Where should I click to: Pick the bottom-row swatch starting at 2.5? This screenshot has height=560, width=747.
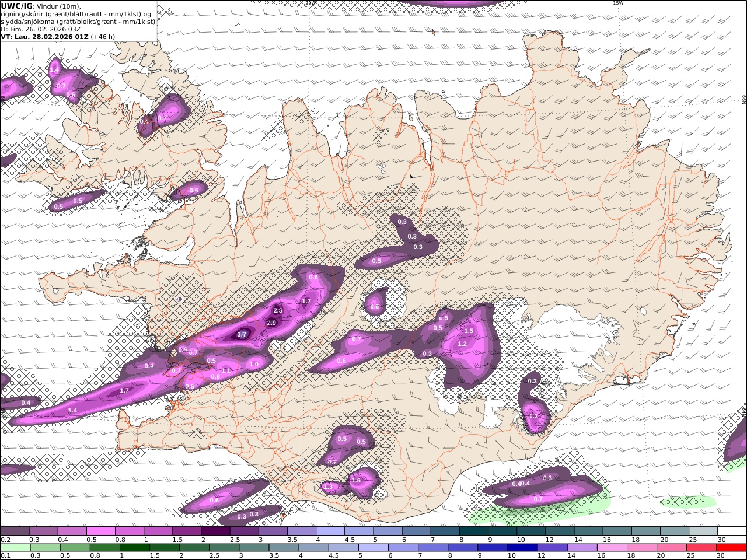[x=224, y=547]
